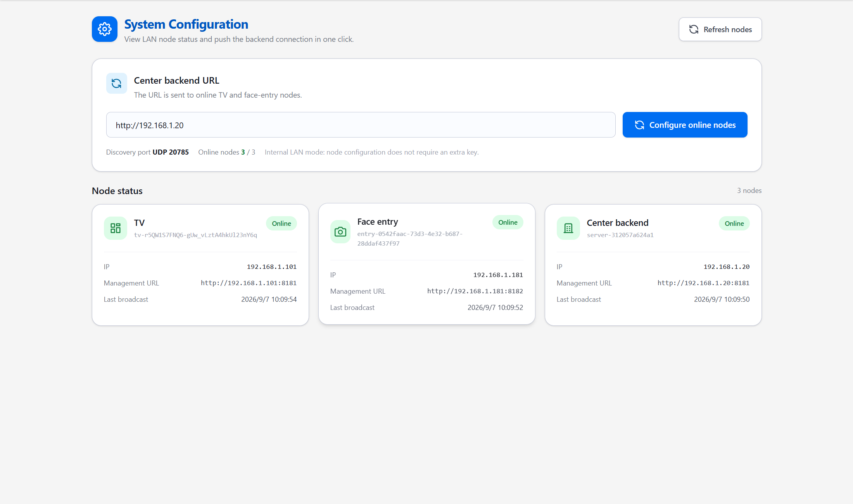This screenshot has height=504, width=853.
Task: Click the entry-0542faac node identifier
Action: [x=410, y=239]
